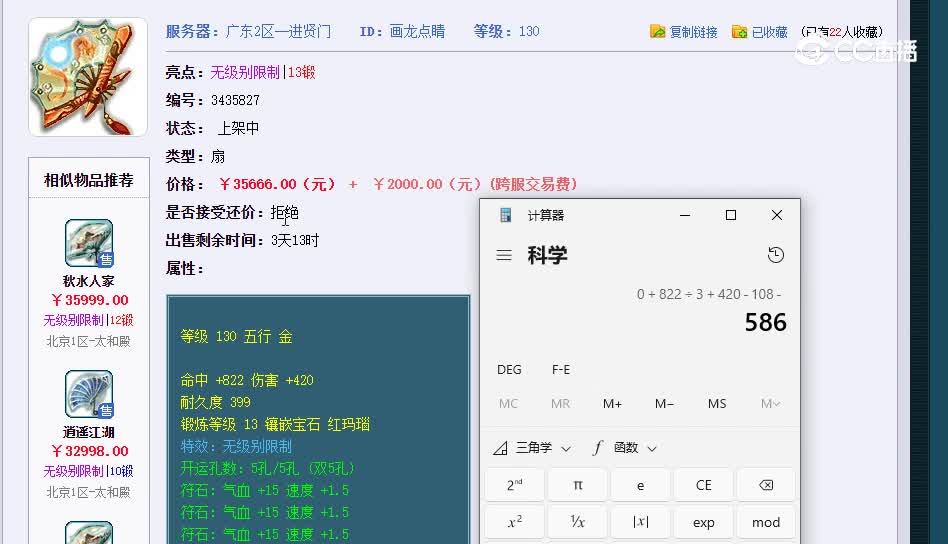948x544 pixels.
Task: Click the highlight 无级别限制 link
Action: (x=245, y=73)
